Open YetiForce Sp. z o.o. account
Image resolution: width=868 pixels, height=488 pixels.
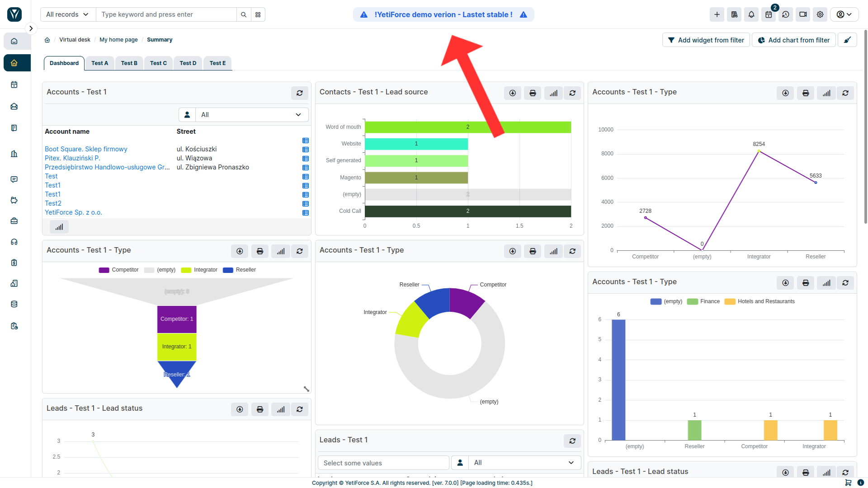[73, 212]
